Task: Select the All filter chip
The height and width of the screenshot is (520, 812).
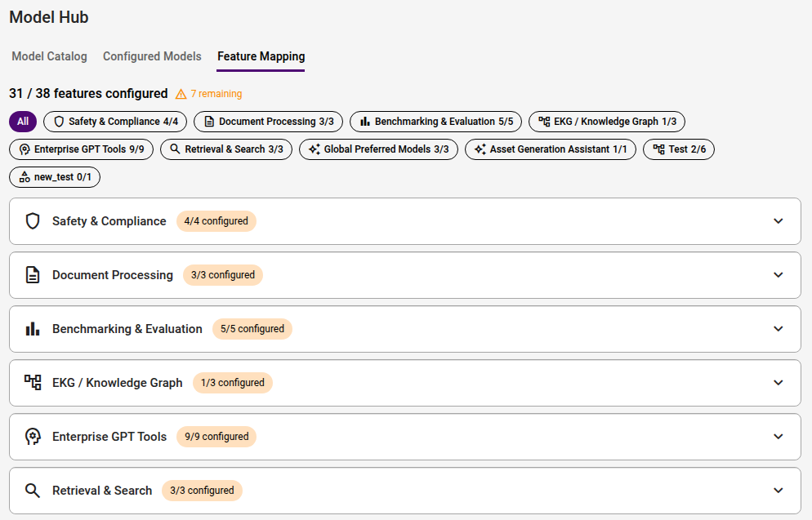Action: [x=23, y=122]
